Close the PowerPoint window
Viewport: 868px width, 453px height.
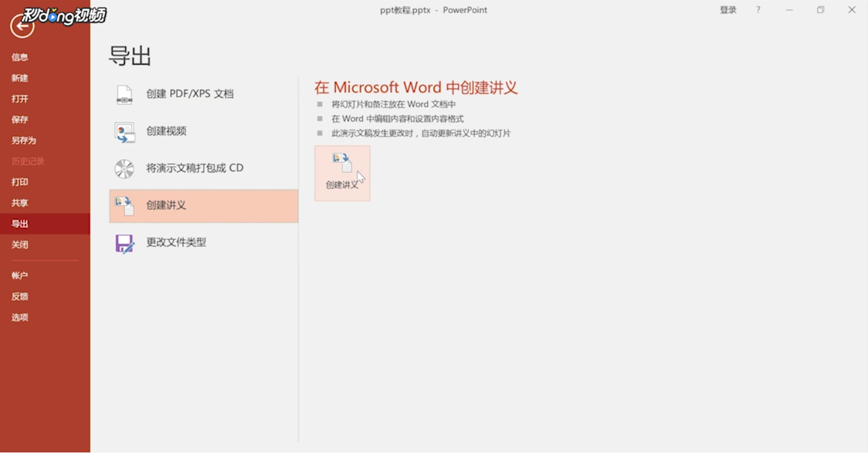852,10
